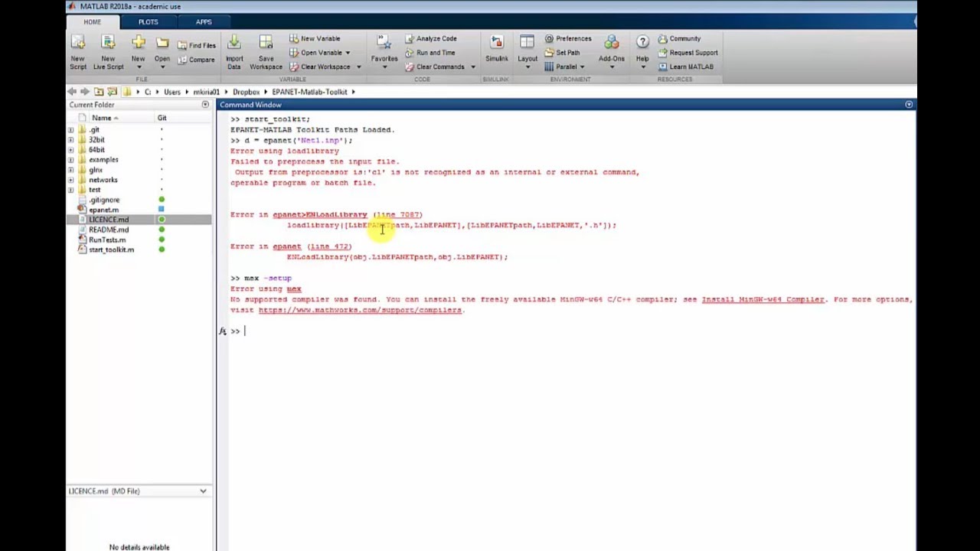The width and height of the screenshot is (980, 551).
Task: Select the test folder row
Action: point(94,190)
